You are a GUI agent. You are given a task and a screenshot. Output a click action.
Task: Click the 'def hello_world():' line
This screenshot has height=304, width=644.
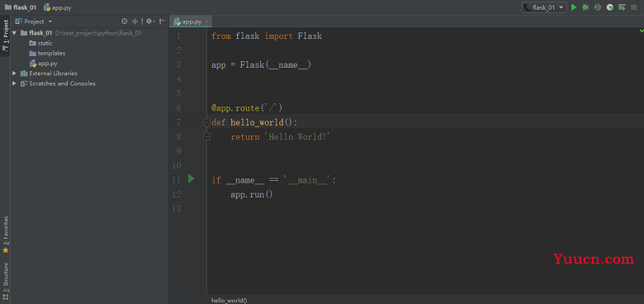pos(254,122)
